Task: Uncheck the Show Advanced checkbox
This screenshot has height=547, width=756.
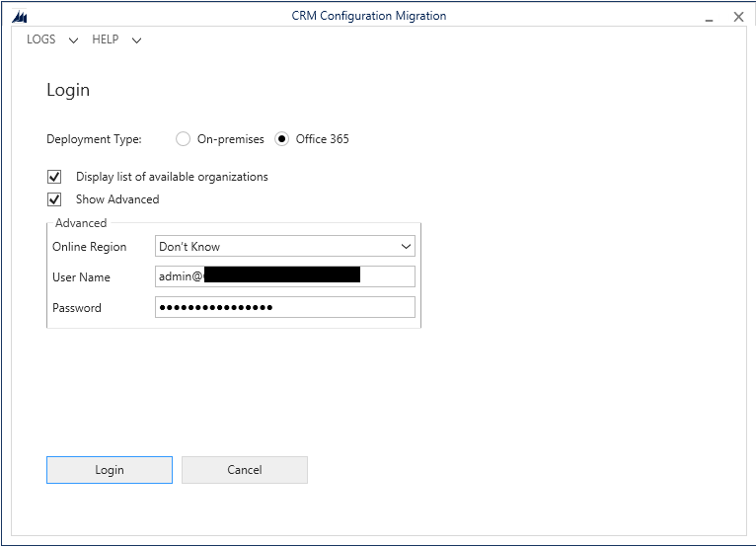Action: tap(54, 199)
